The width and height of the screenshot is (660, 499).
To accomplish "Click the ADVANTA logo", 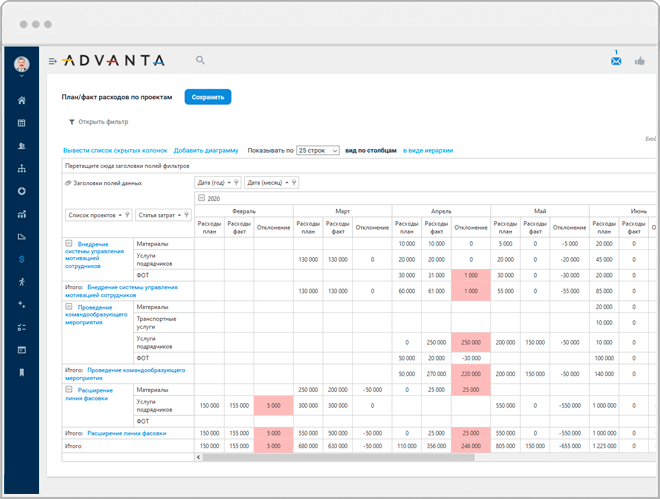I will (x=114, y=61).
